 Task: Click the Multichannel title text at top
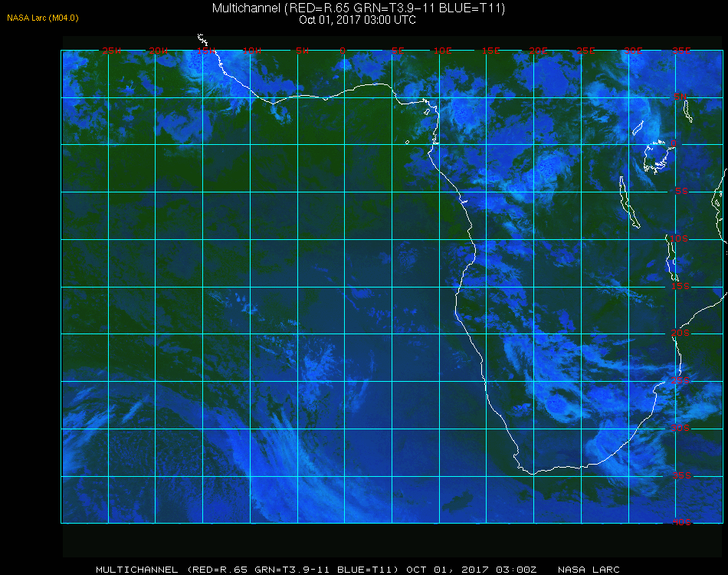pyautogui.click(x=359, y=8)
